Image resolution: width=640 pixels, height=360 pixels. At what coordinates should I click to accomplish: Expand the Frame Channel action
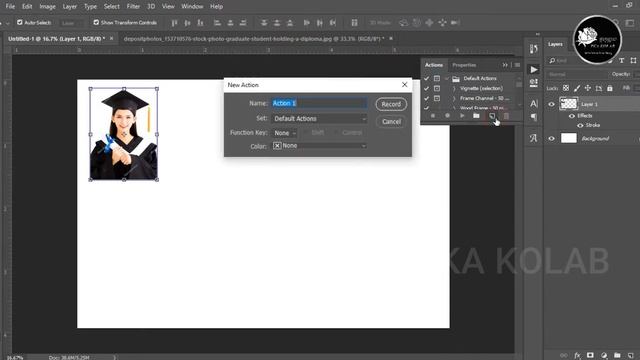[x=454, y=98]
